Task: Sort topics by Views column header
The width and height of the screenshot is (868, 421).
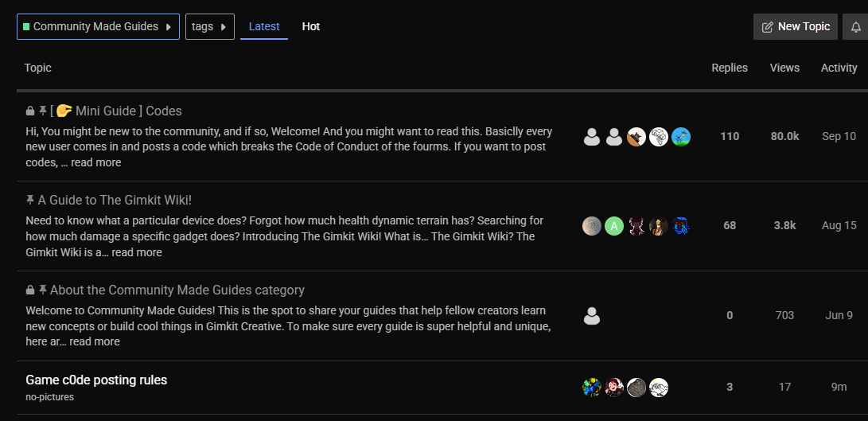Action: click(x=784, y=68)
